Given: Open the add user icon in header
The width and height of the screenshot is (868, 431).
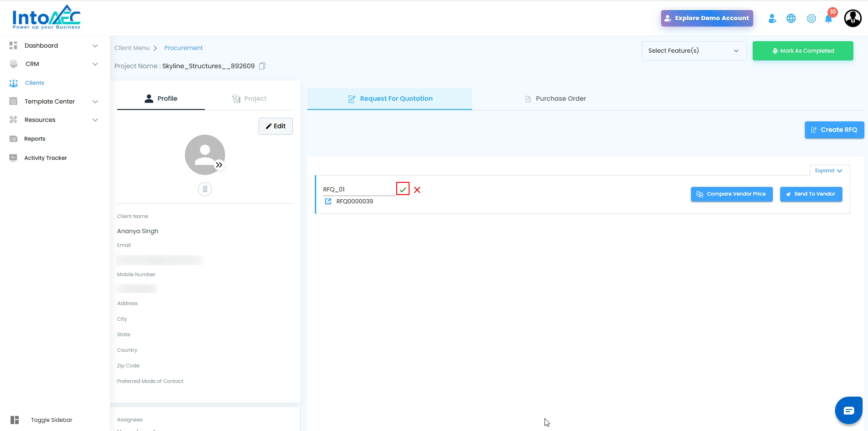Looking at the screenshot, I should pos(772,18).
